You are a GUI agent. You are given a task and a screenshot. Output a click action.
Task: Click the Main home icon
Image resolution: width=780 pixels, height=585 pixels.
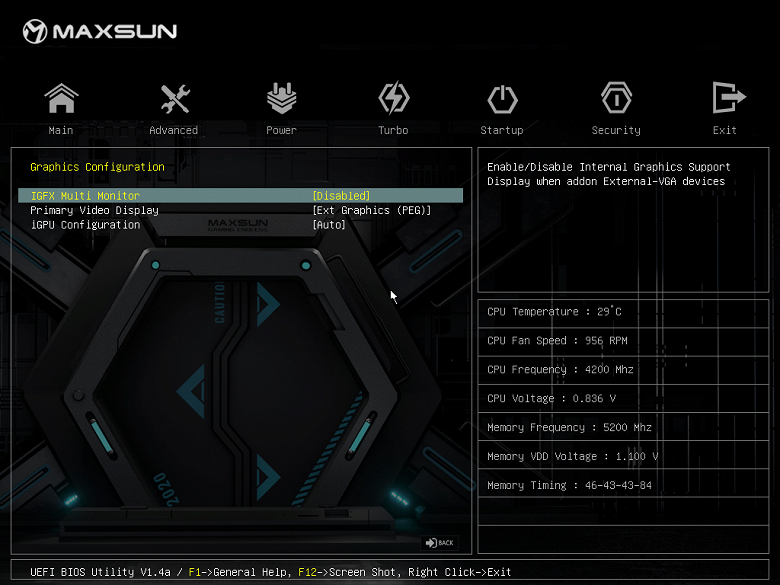[61, 99]
